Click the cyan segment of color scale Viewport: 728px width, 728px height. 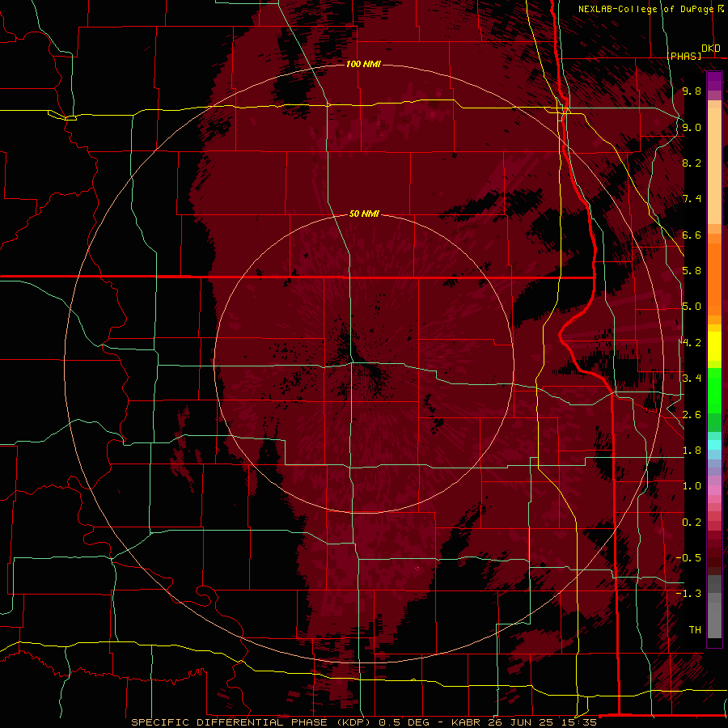[x=714, y=445]
